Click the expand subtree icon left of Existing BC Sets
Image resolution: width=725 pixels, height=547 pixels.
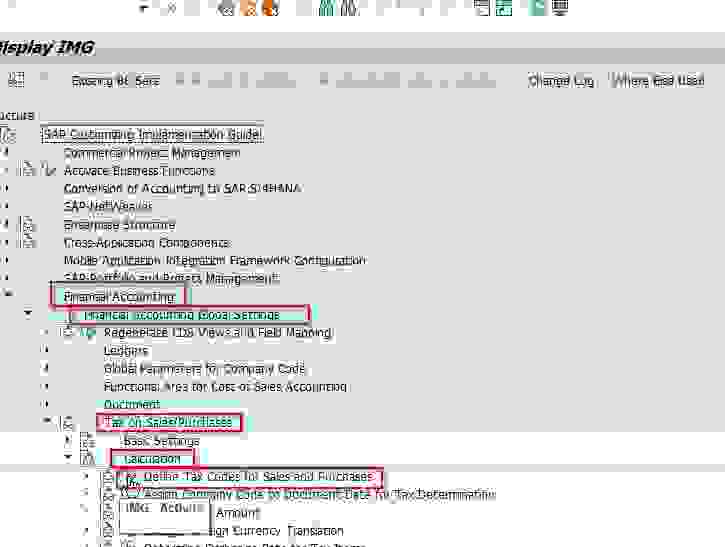coord(16,80)
